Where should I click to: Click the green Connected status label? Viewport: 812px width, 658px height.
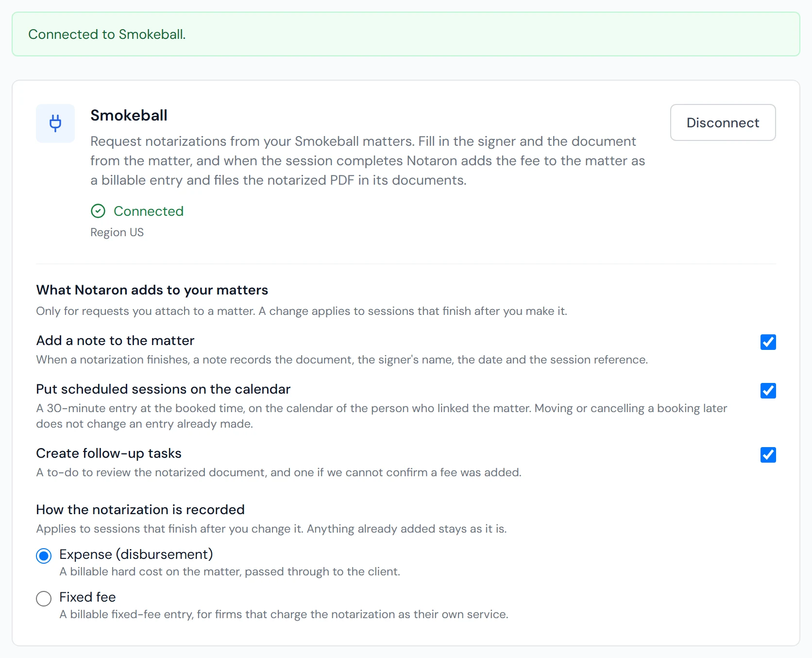coord(149,211)
